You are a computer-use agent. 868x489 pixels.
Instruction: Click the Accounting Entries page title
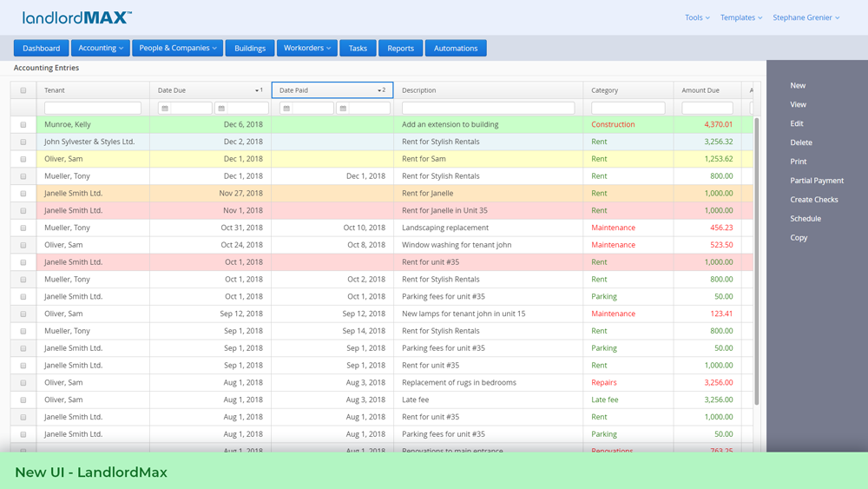click(x=47, y=68)
